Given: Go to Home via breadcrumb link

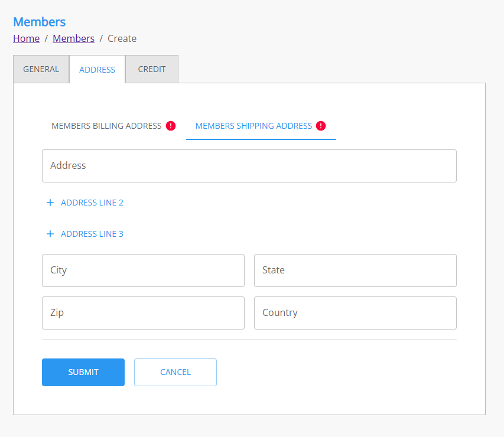Looking at the screenshot, I should click(x=27, y=38).
